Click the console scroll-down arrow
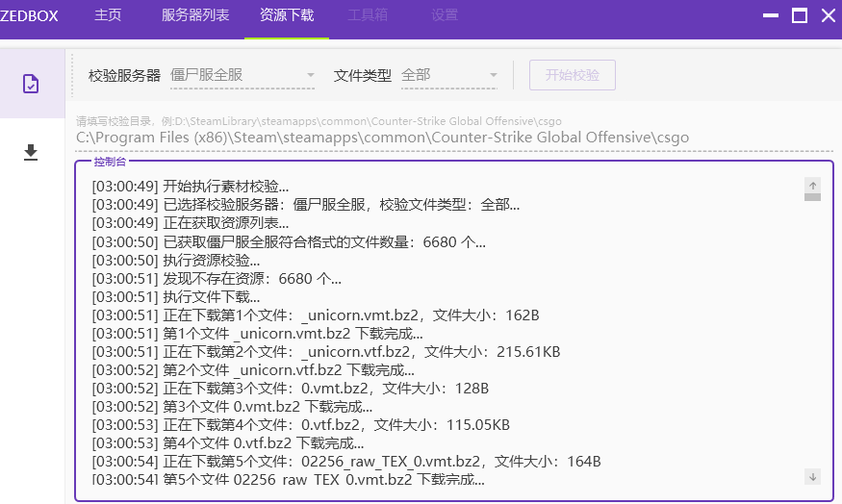This screenshot has height=504, width=842. [x=812, y=477]
